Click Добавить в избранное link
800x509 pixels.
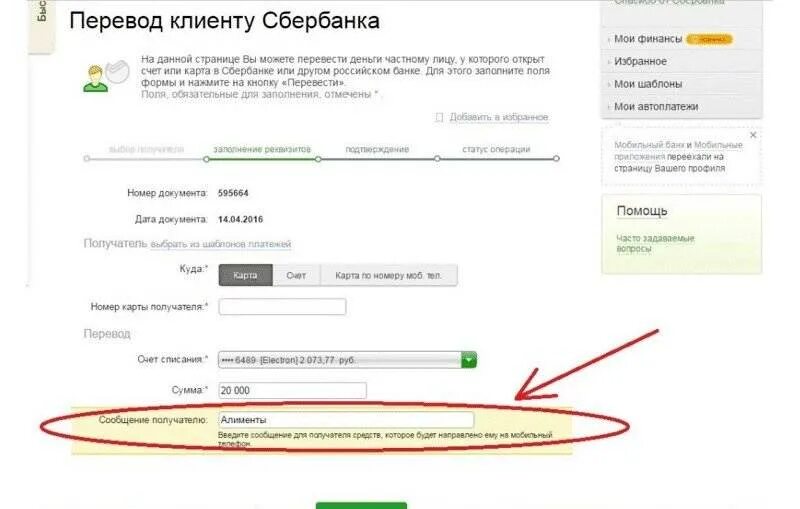(498, 117)
